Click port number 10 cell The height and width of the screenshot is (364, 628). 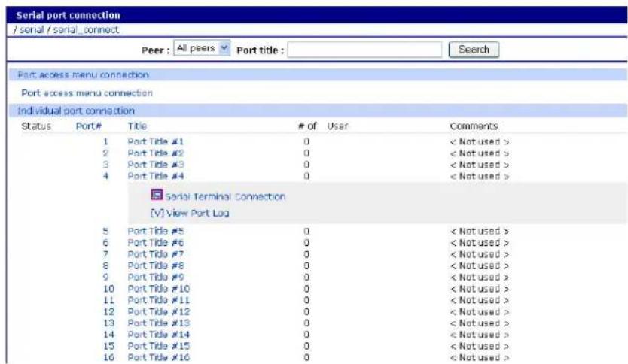click(x=109, y=288)
